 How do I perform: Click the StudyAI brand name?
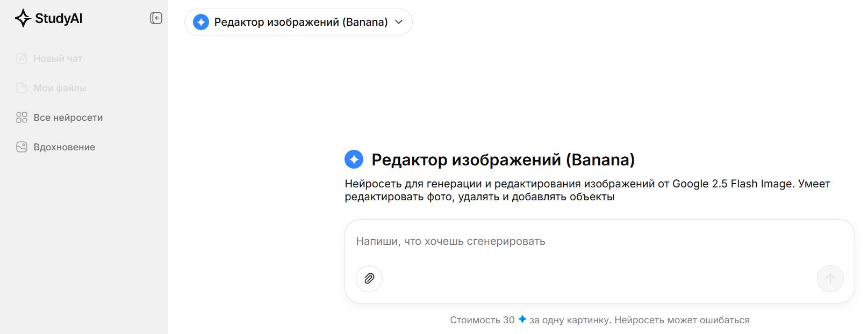click(x=59, y=18)
